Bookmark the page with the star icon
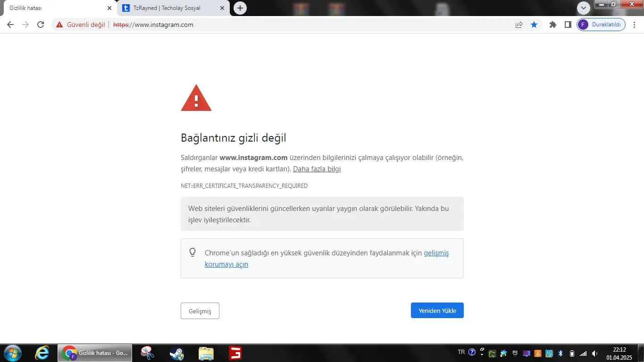 [x=534, y=25]
